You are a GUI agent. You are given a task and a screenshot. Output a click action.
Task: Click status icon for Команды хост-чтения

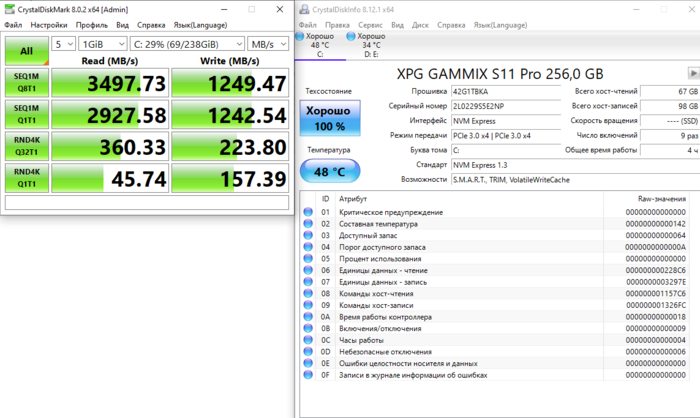(x=308, y=293)
